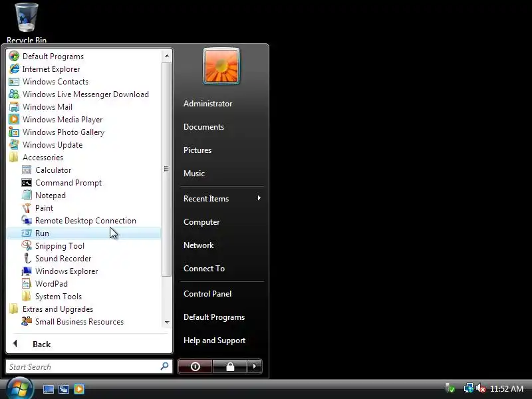This screenshot has height=399, width=532.
Task: Click the Run icon
Action: tap(27, 233)
